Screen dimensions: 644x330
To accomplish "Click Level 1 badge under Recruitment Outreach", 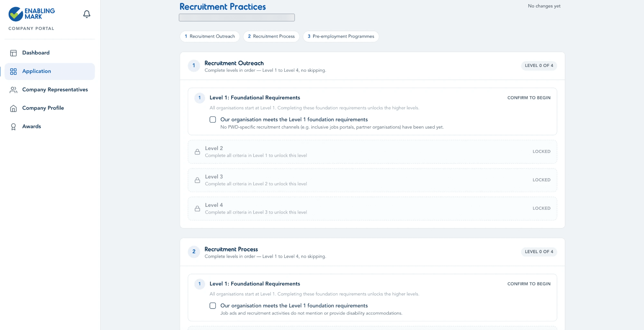I will (200, 98).
